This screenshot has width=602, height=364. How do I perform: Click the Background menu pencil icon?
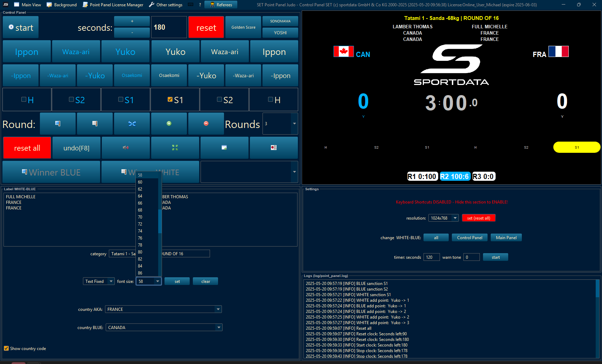(x=49, y=5)
